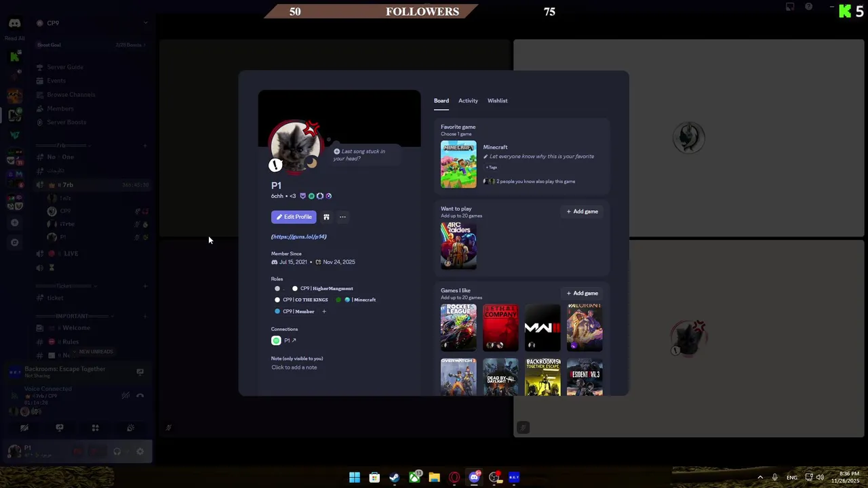Open the three-dot more options menu
The image size is (868, 488).
coord(342,217)
